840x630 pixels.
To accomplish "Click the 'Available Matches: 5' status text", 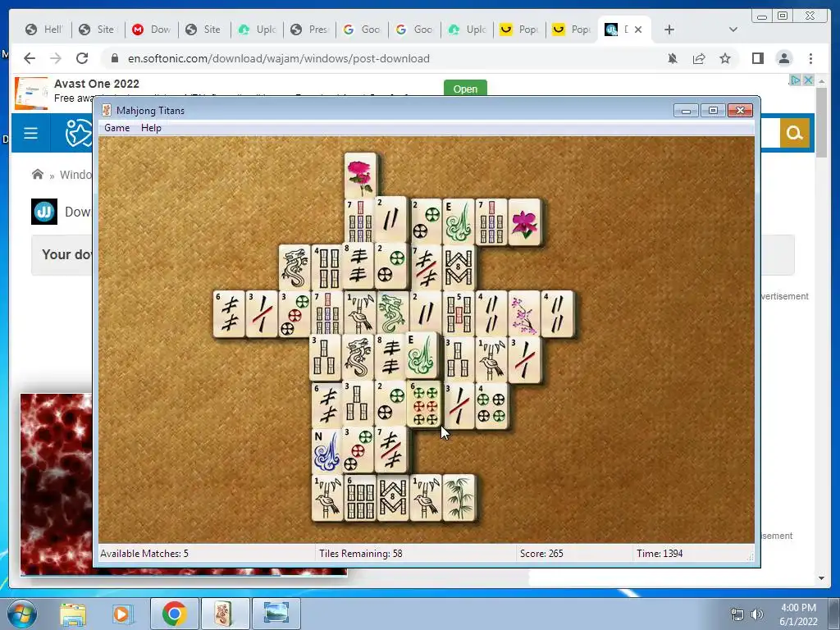I will coord(144,554).
